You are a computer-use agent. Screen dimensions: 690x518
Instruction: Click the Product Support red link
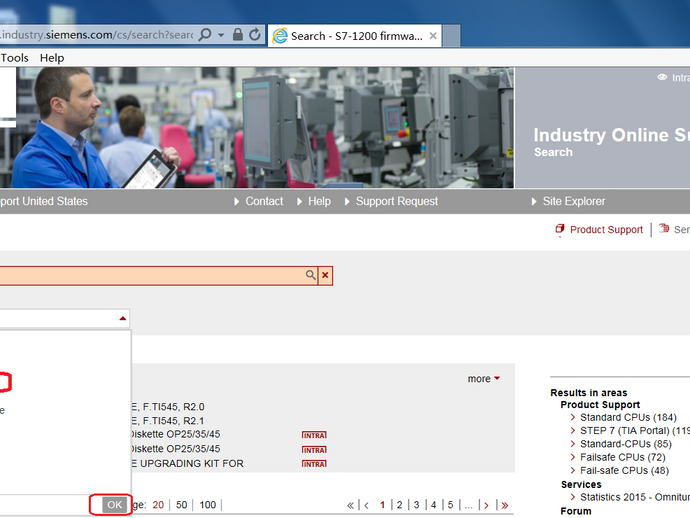(x=606, y=230)
